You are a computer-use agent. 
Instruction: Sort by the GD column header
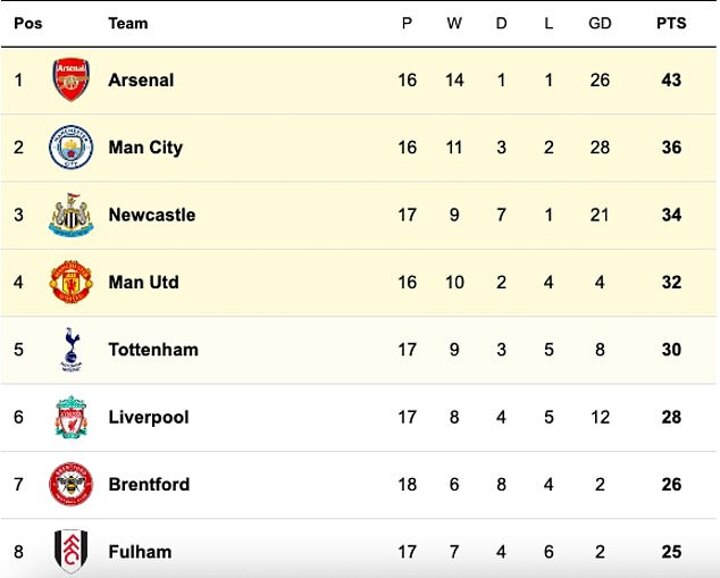click(x=600, y=23)
